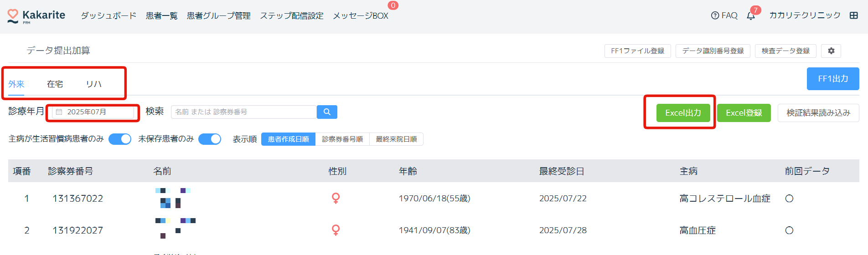Focus the 名前 または 診察券番号 search field

244,112
